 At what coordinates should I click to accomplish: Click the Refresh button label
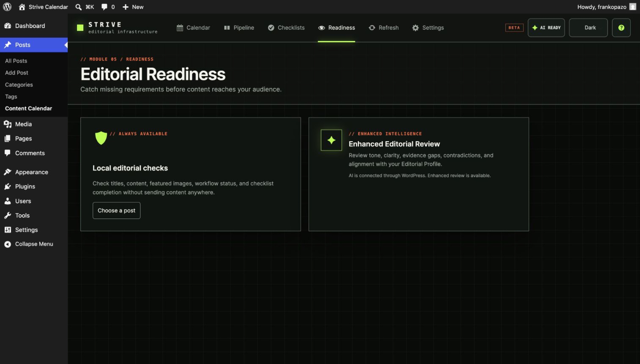coord(389,28)
